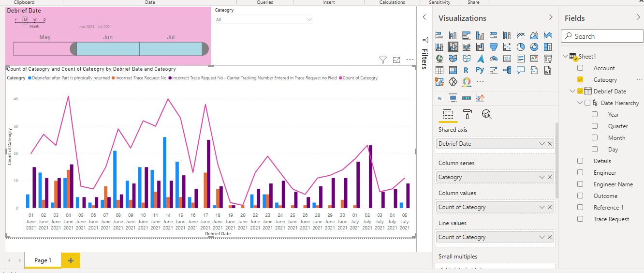Set timeline granularity to Year
This screenshot has height=273, width=644.
coord(15,20)
